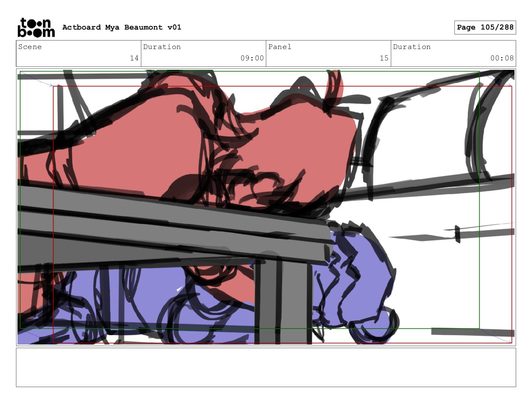Select the title 'Actboard Mya Beaumont v01'
Viewport: 532px width, 411px height.
click(x=122, y=27)
